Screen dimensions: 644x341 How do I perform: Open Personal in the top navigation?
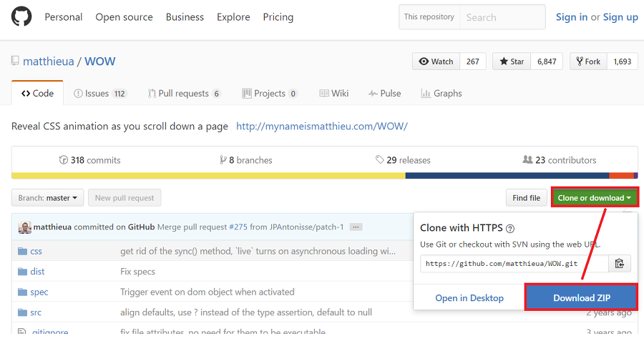coord(63,17)
